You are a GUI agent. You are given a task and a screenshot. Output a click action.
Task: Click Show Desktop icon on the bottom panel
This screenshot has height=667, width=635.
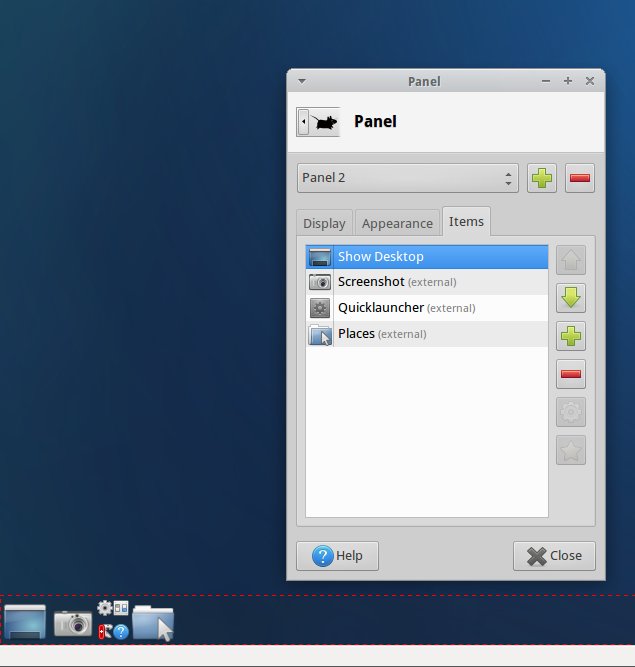[x=25, y=621]
